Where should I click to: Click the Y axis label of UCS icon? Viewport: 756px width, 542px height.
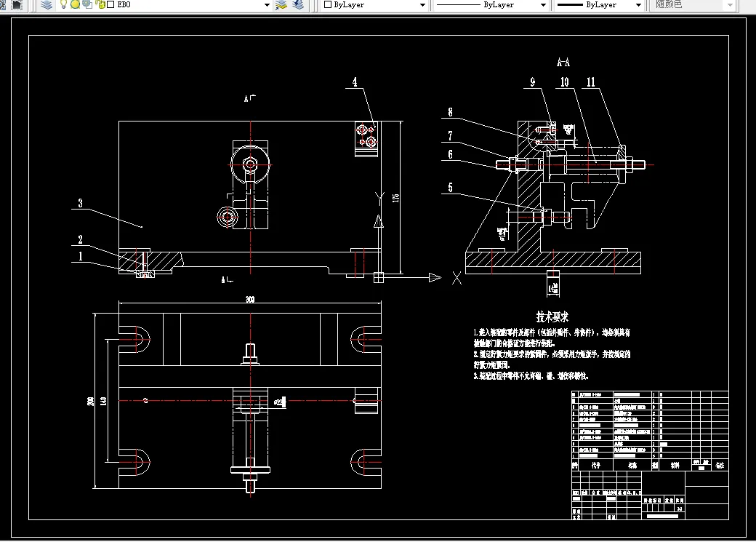(379, 197)
